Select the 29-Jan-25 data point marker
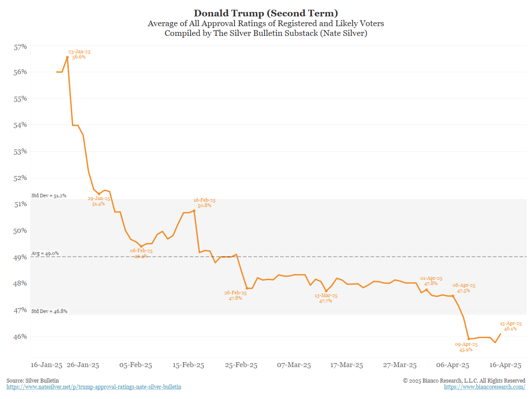The height and width of the screenshot is (399, 532). point(99,194)
